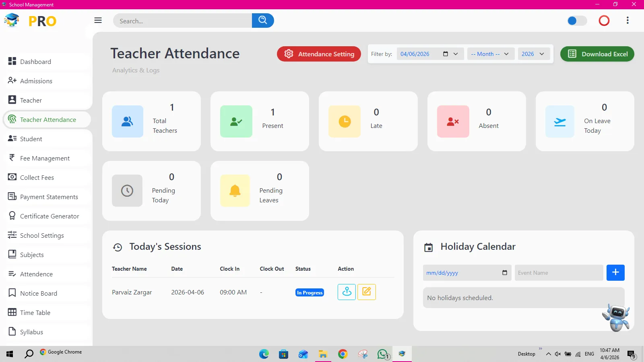The height and width of the screenshot is (362, 644).
Task: Open the date picker calendar icon in filter
Action: pos(446,54)
